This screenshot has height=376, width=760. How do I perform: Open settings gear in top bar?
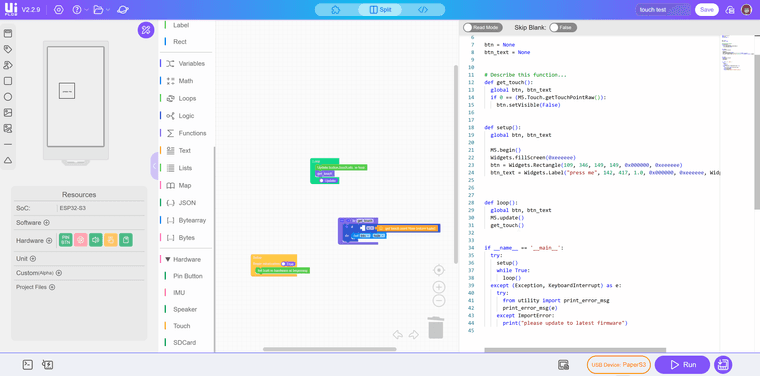coord(59,10)
